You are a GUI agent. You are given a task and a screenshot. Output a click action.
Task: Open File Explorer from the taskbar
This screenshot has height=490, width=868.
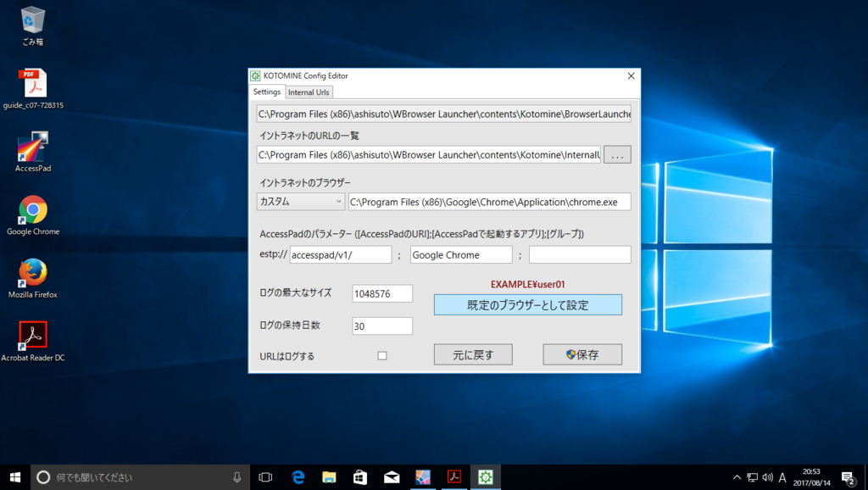coord(329,477)
